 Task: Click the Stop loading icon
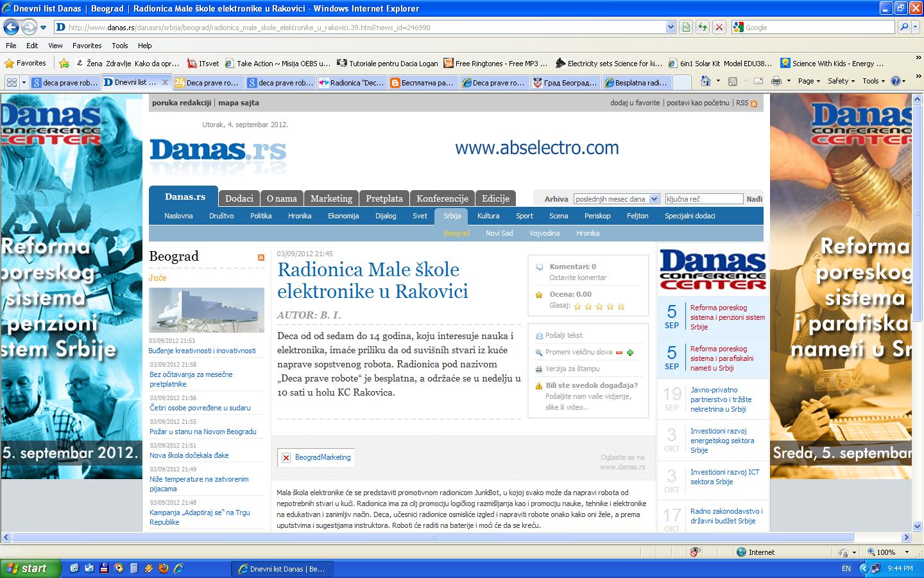(x=719, y=27)
